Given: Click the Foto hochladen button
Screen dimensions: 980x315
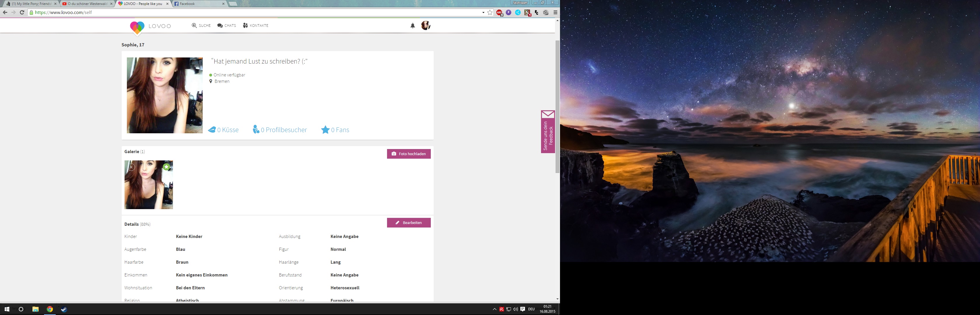Looking at the screenshot, I should click(x=409, y=154).
